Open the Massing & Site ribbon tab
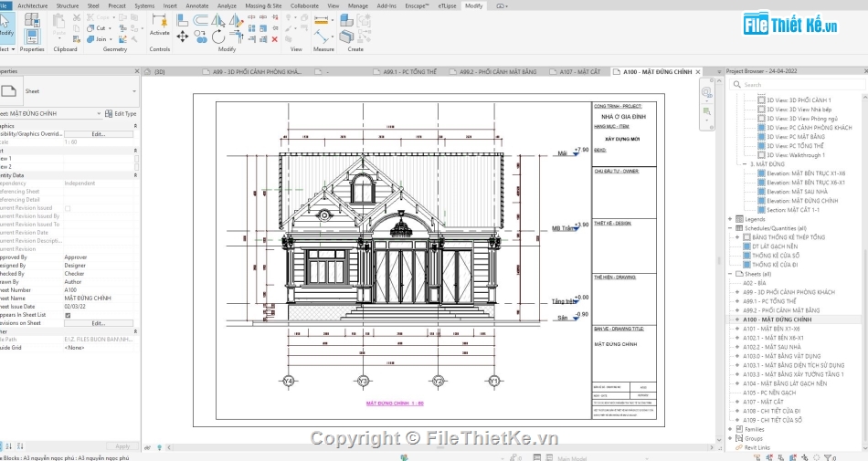Screen dimensions: 868x461 [x=263, y=5]
